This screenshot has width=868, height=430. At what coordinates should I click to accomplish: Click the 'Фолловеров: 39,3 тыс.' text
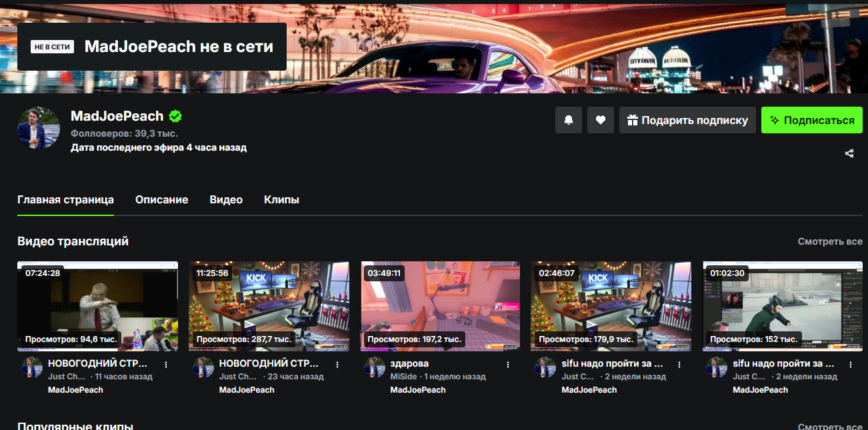(124, 133)
